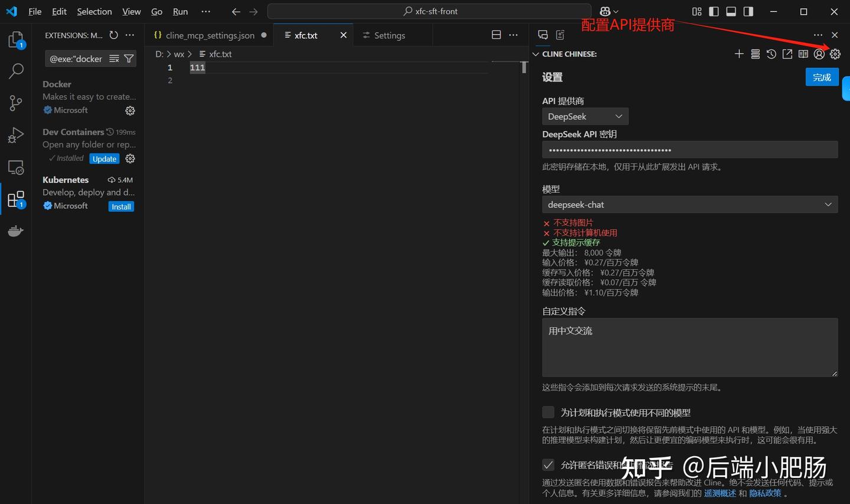Split the editor right

496,35
